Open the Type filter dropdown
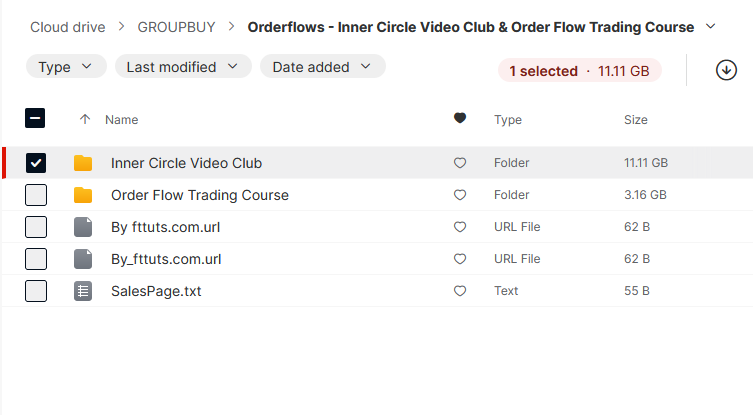 (x=66, y=66)
